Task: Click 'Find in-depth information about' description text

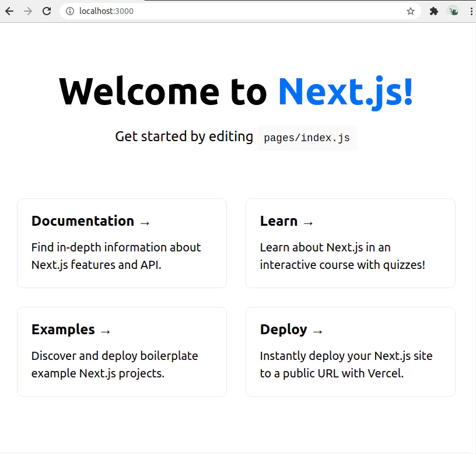Action: click(116, 247)
